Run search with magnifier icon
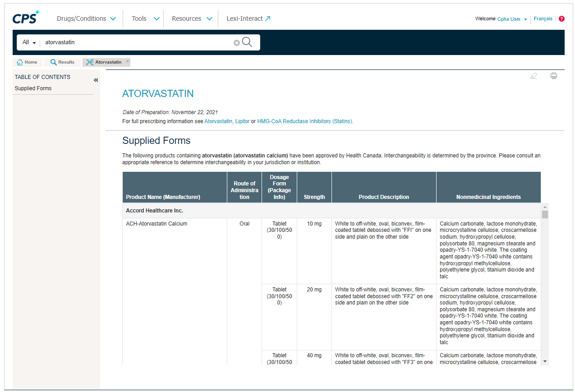This screenshot has height=392, width=575. pos(247,42)
